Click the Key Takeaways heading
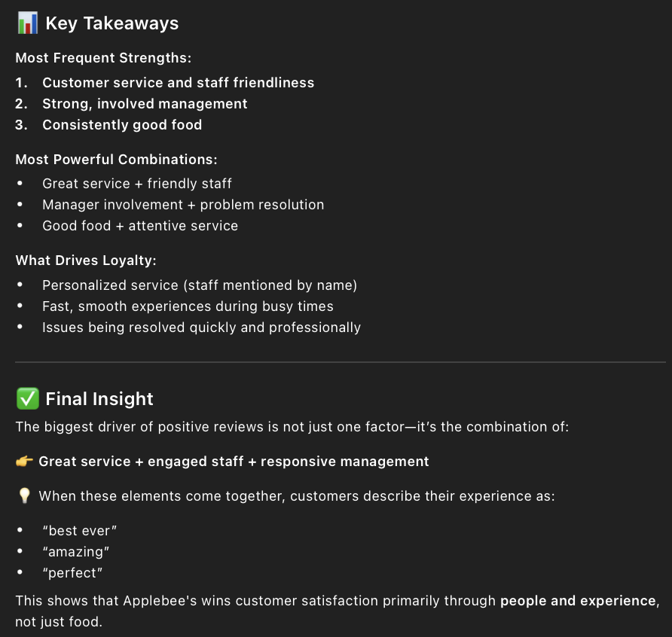Viewport: 672px width, 637px height. pyautogui.click(x=111, y=23)
